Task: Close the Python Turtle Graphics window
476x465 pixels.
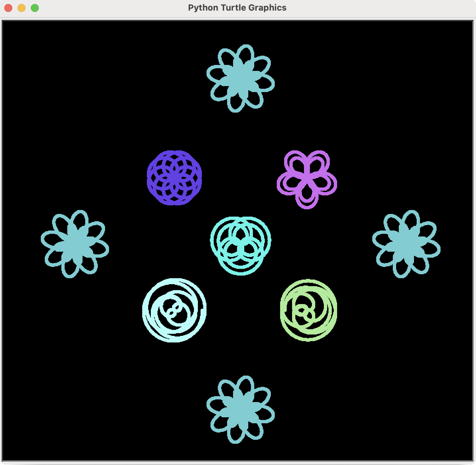Action: point(8,8)
